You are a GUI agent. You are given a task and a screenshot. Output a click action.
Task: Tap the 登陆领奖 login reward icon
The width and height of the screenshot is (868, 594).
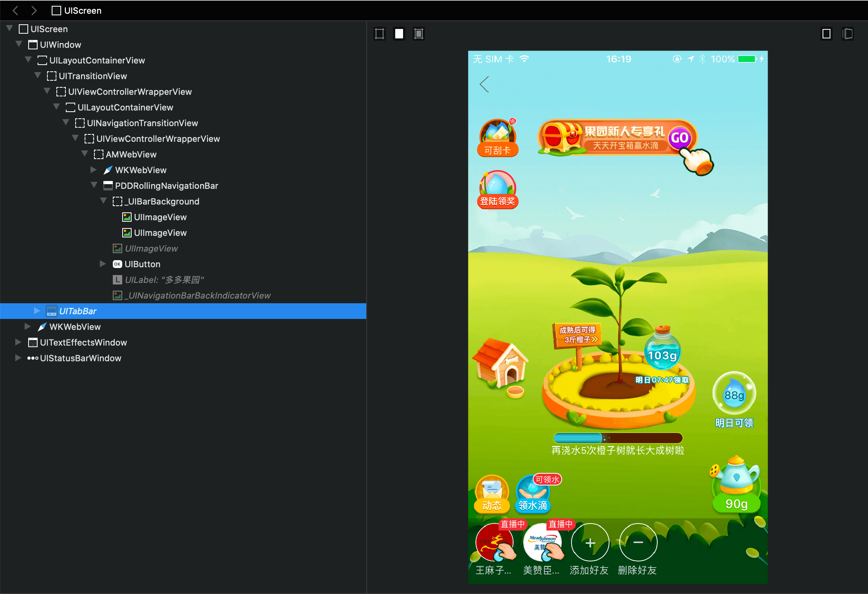point(497,189)
